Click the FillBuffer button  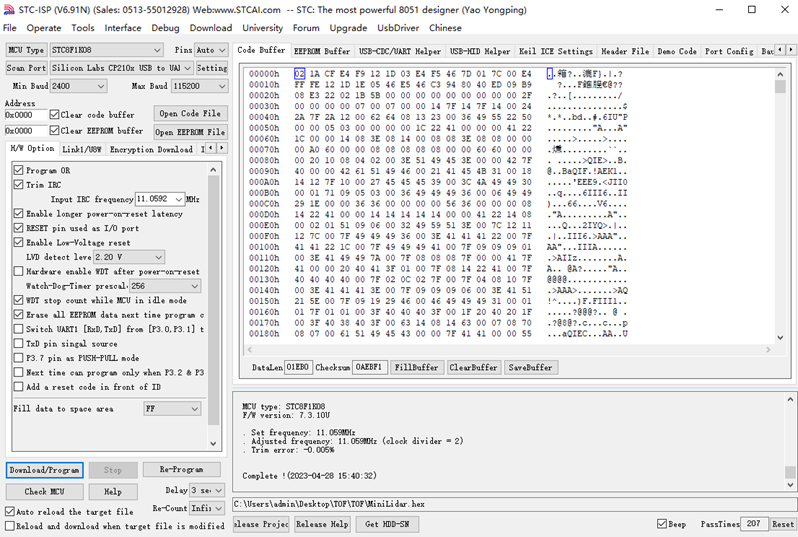tap(416, 367)
